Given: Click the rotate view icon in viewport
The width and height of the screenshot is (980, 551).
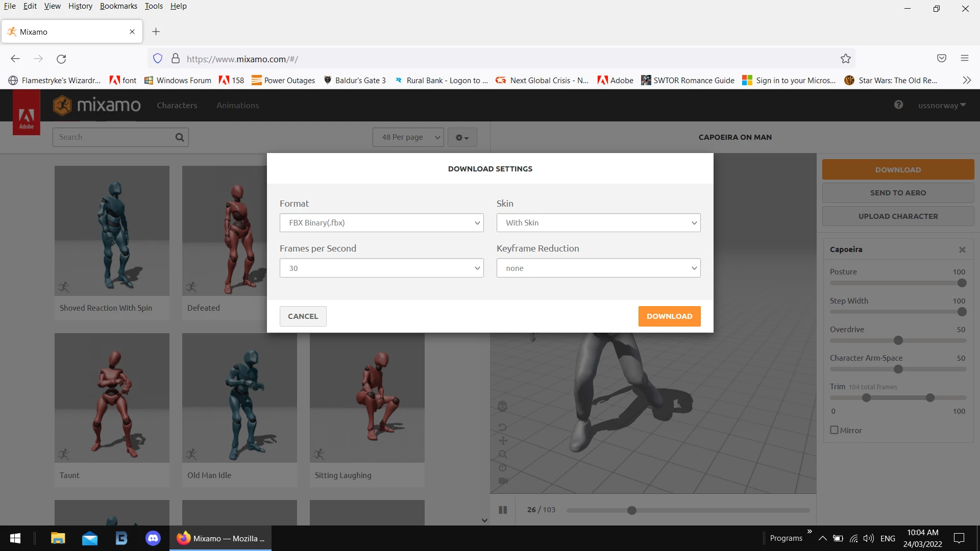Looking at the screenshot, I should pos(502,427).
